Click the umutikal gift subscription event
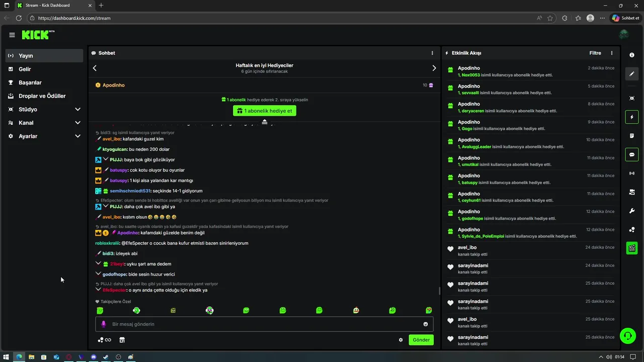644x362 pixels. click(530, 161)
